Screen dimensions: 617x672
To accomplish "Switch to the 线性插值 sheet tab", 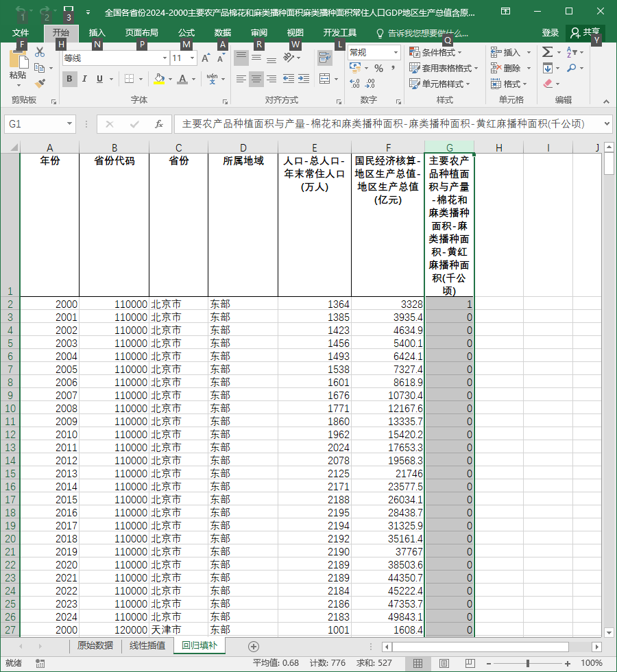I will [x=147, y=645].
